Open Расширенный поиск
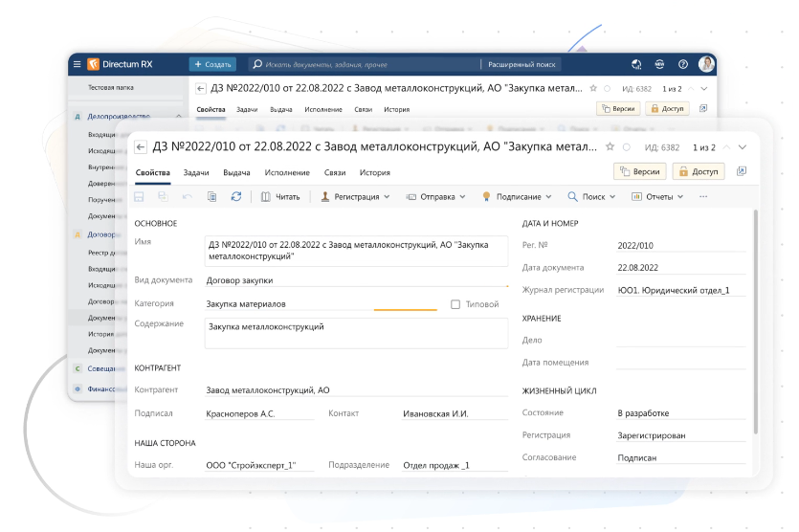The height and width of the screenshot is (532, 799). tap(522, 64)
